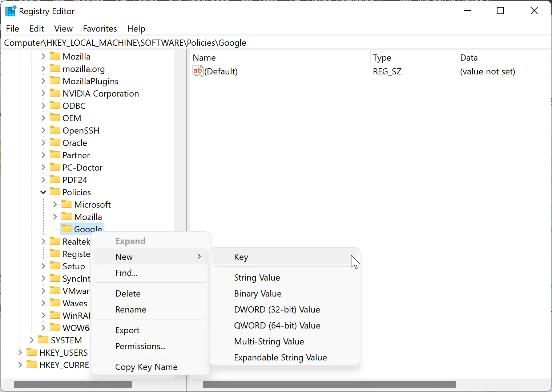The image size is (552, 392).
Task: Click the (Default) string value icon
Action: click(x=198, y=71)
